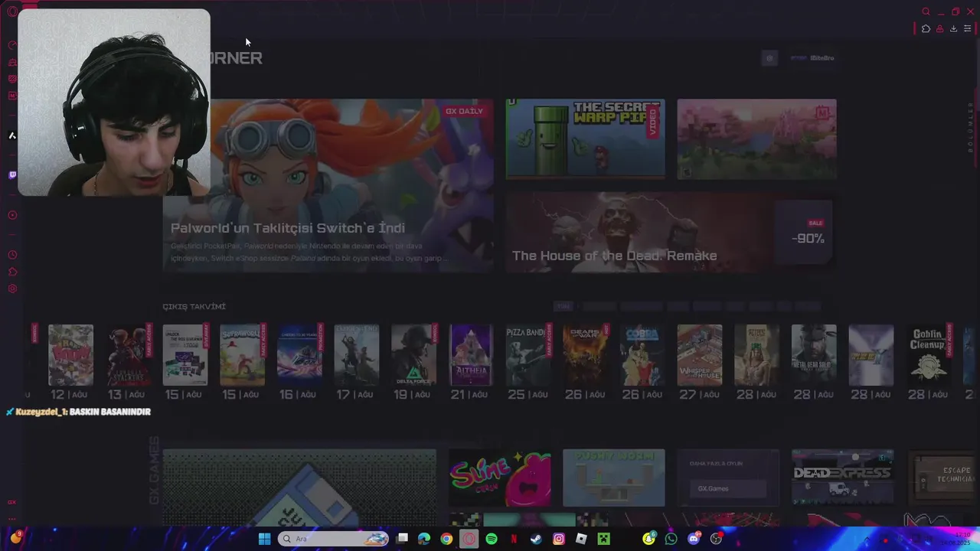
Task: Open the Opera account profile icon
Action: 939,28
